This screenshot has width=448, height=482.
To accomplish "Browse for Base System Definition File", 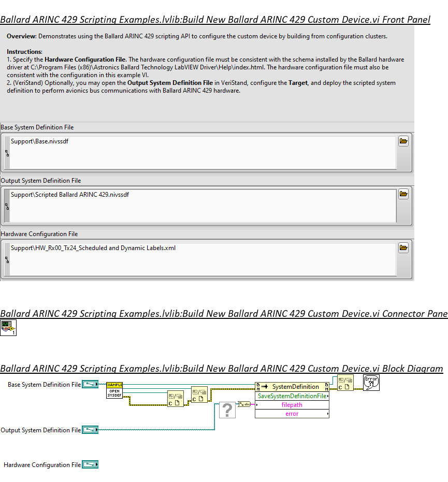I will pyautogui.click(x=403, y=141).
